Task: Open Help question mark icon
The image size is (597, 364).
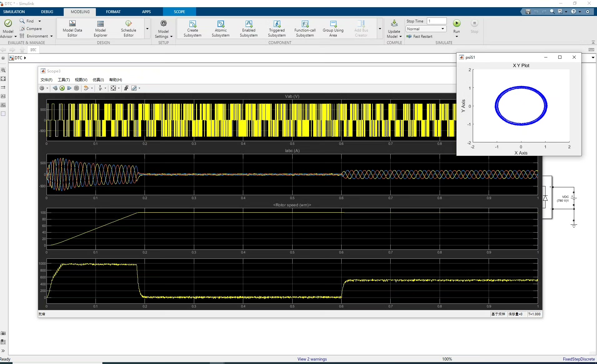Action: (574, 12)
